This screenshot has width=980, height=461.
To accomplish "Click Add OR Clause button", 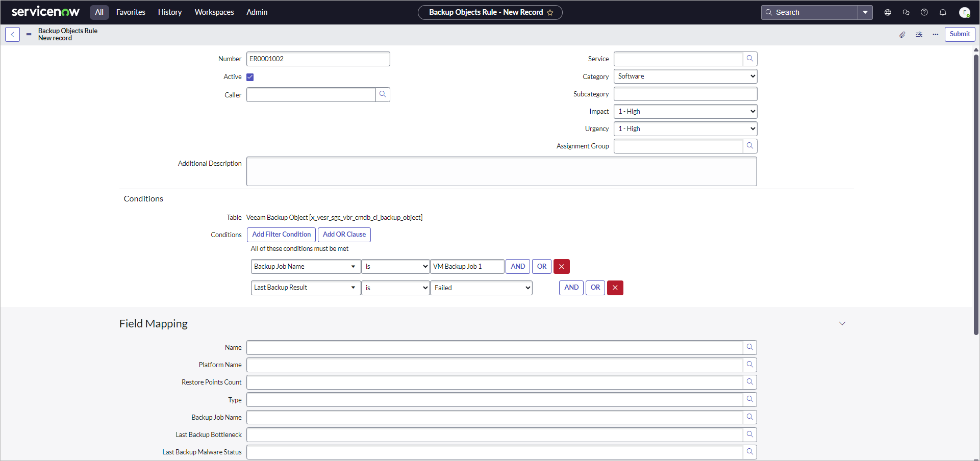I will point(344,235).
